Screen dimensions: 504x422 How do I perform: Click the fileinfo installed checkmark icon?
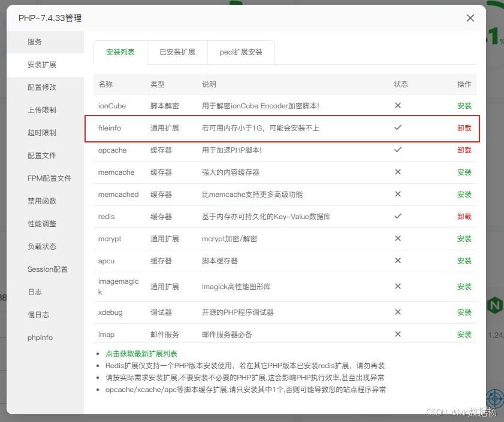pyautogui.click(x=397, y=127)
